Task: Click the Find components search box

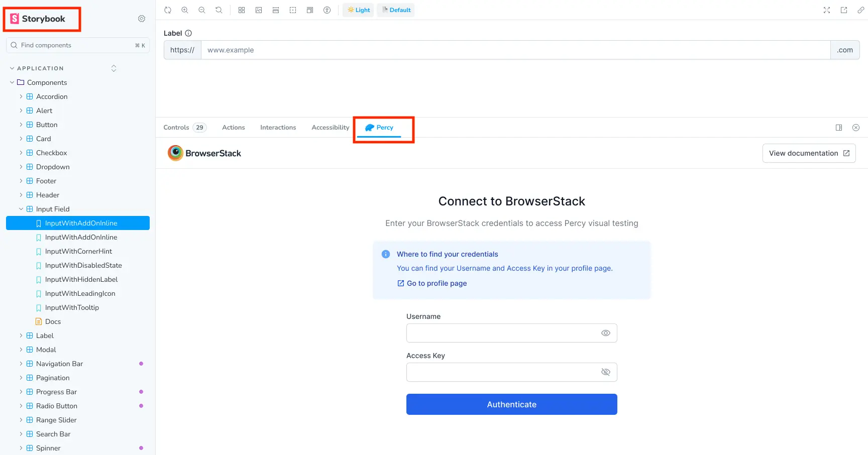Action: click(75, 45)
